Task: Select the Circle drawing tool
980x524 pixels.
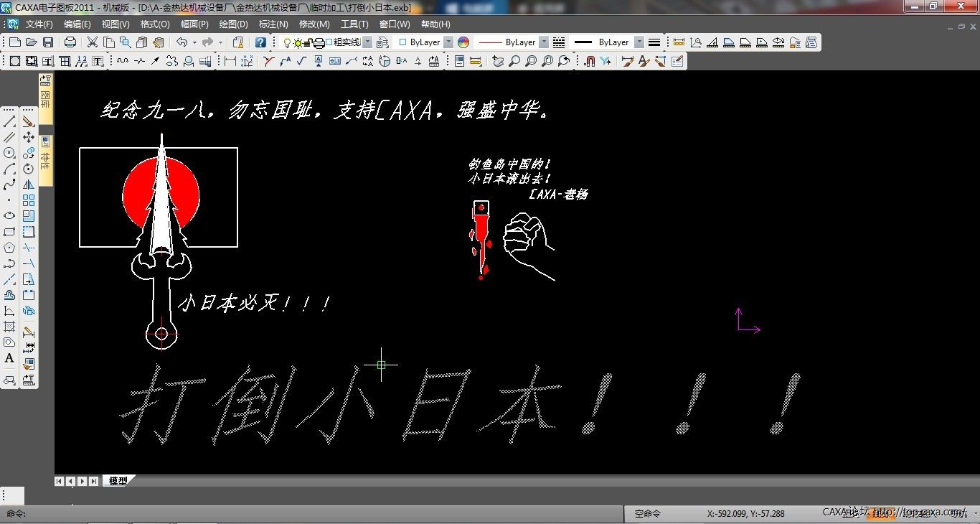Action: [x=9, y=153]
